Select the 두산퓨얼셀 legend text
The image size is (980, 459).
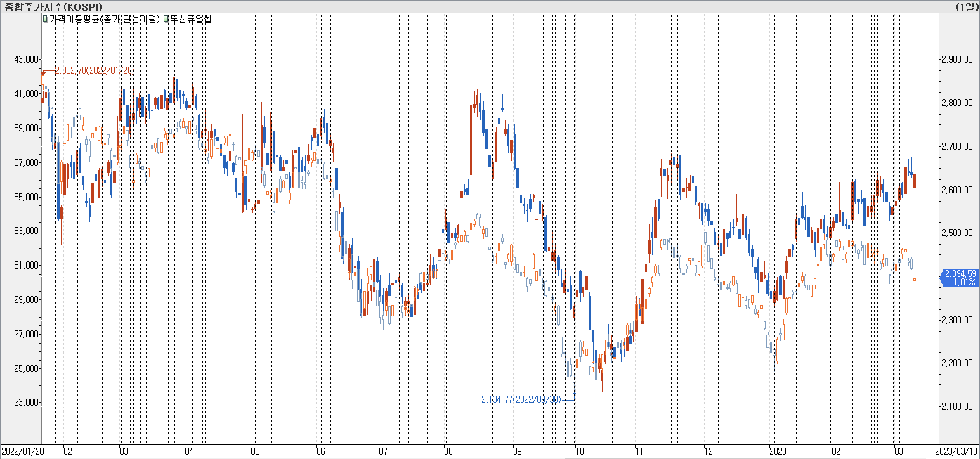click(x=190, y=19)
